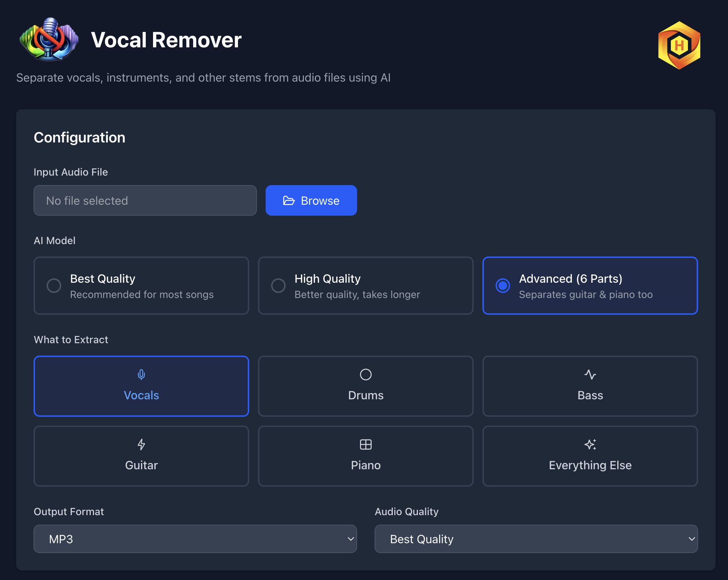
Task: Click the grid icon on the Piano tile
Action: (365, 444)
